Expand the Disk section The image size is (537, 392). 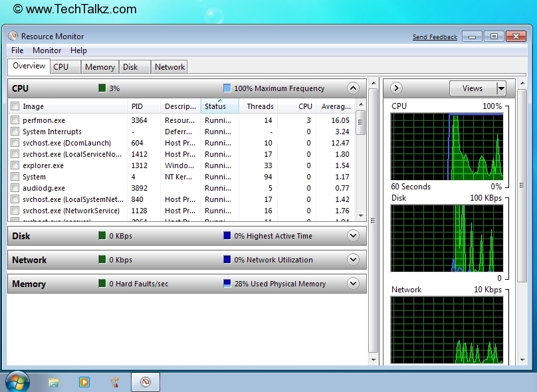point(353,236)
